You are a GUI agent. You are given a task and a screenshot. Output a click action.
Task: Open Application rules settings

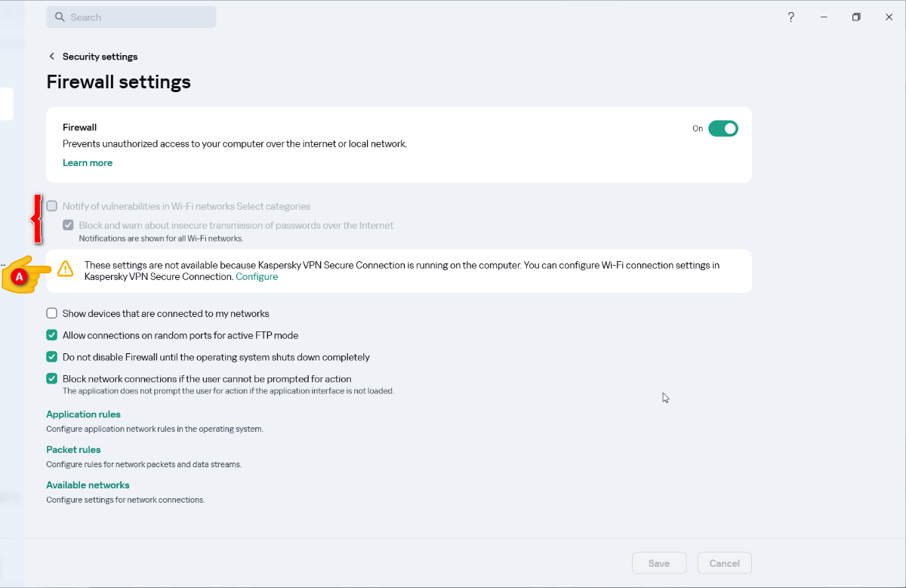[83, 414]
